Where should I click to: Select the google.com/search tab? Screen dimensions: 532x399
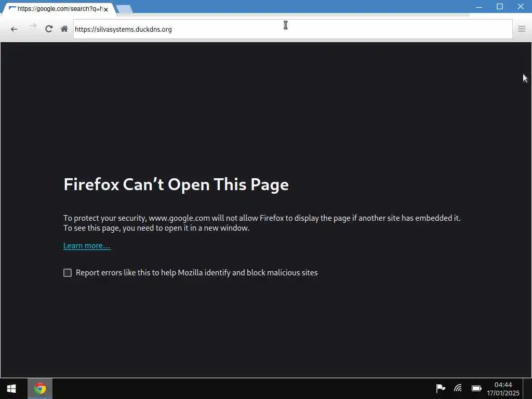pos(59,9)
